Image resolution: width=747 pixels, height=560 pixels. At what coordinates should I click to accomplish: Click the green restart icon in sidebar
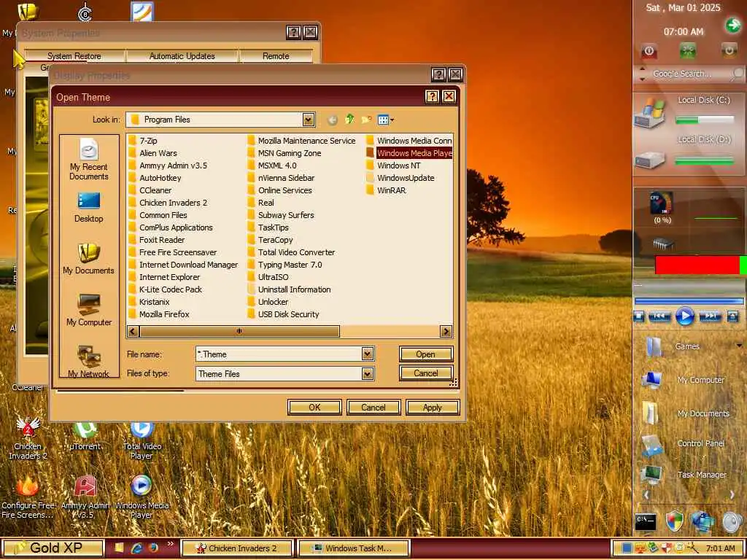(x=687, y=50)
